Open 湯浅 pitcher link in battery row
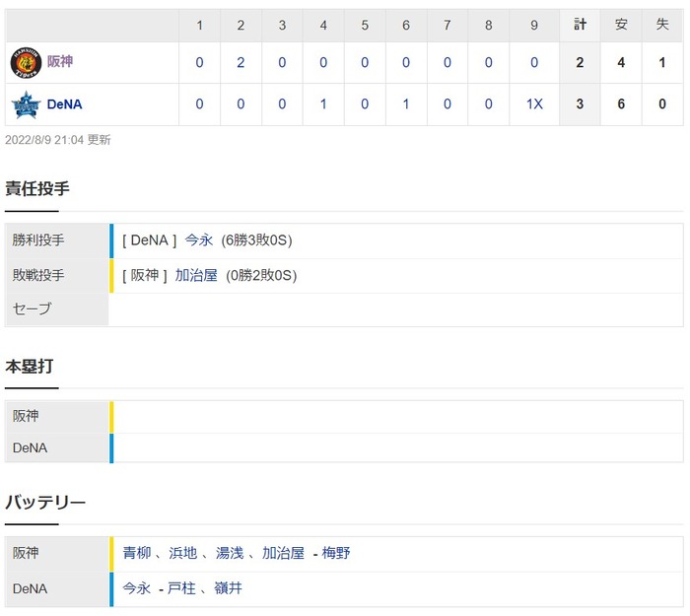 pyautogui.click(x=230, y=553)
